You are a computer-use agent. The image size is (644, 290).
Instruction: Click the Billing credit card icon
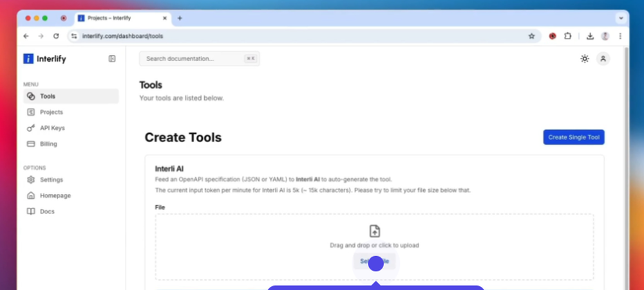coord(31,144)
